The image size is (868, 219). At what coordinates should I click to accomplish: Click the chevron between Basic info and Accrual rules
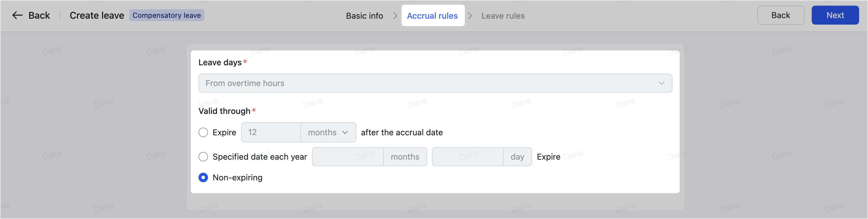pyautogui.click(x=395, y=15)
